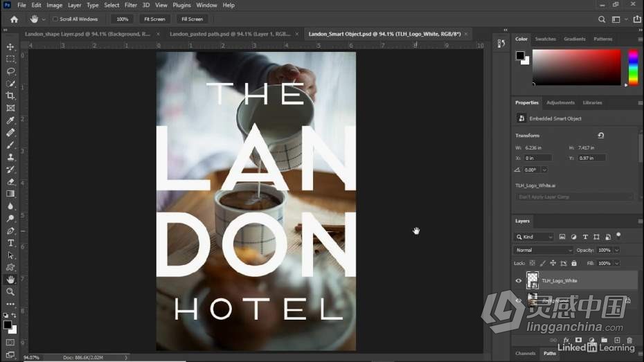The width and height of the screenshot is (644, 362).
Task: Create a new layer with plus icon
Action: [617, 340]
